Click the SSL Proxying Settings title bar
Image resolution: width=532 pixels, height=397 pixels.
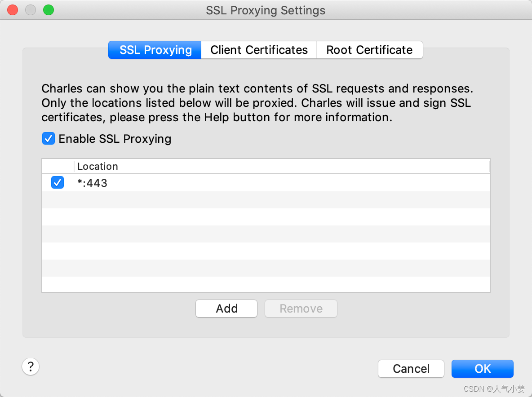265,10
